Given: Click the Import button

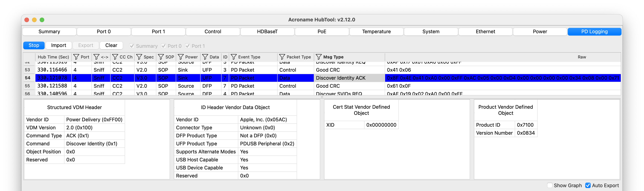Looking at the screenshot, I should pos(59,45).
